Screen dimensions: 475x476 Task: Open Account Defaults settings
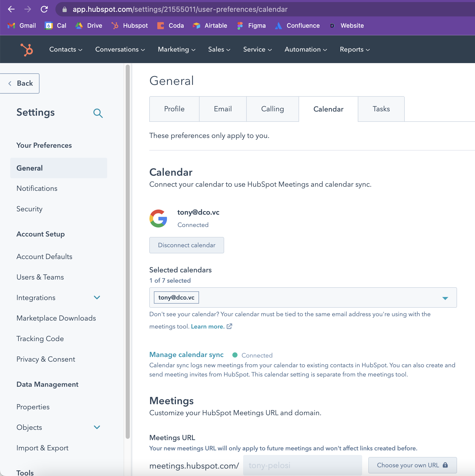(x=44, y=257)
